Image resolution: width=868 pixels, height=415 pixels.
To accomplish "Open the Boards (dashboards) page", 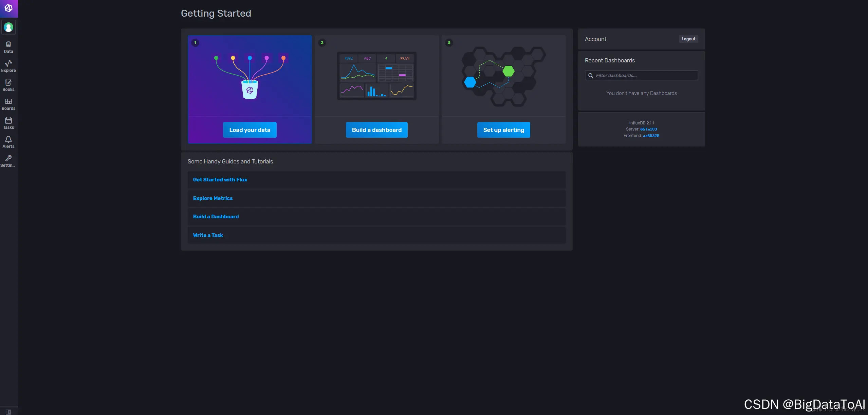I will tap(8, 104).
